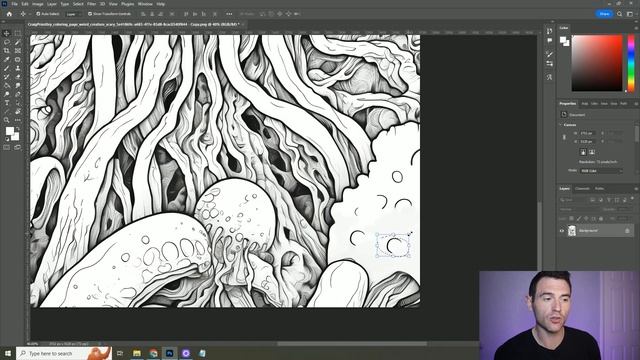
Task: Open the Layers panel flyout menu
Action: click(636, 189)
